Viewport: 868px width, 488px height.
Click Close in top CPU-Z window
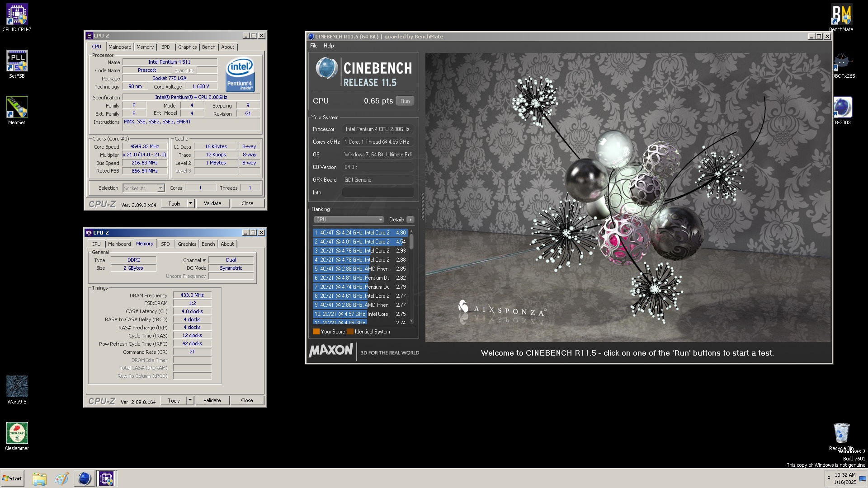click(x=247, y=203)
